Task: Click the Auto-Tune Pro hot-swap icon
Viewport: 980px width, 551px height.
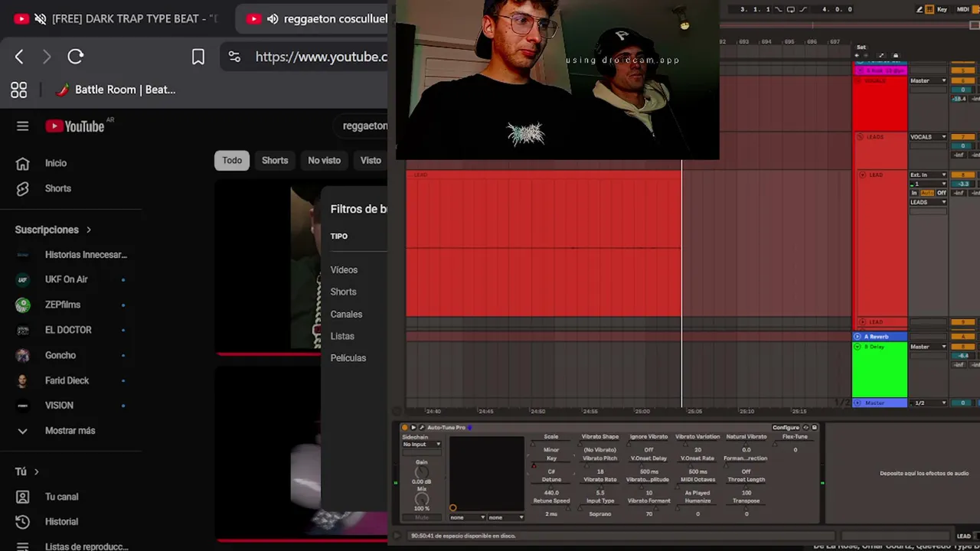Action: 805,428
